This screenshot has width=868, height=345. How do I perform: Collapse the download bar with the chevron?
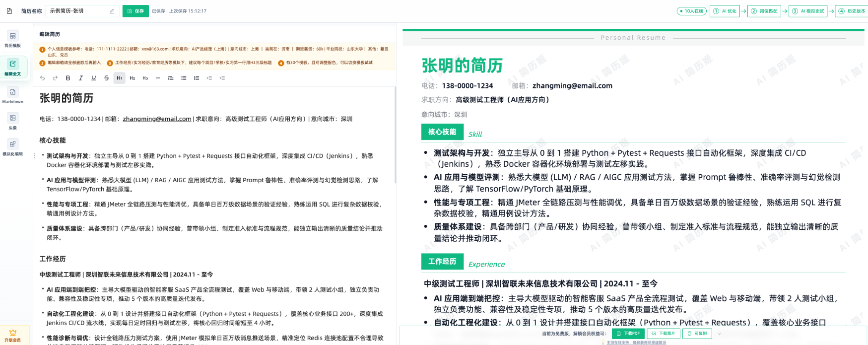[719, 334]
